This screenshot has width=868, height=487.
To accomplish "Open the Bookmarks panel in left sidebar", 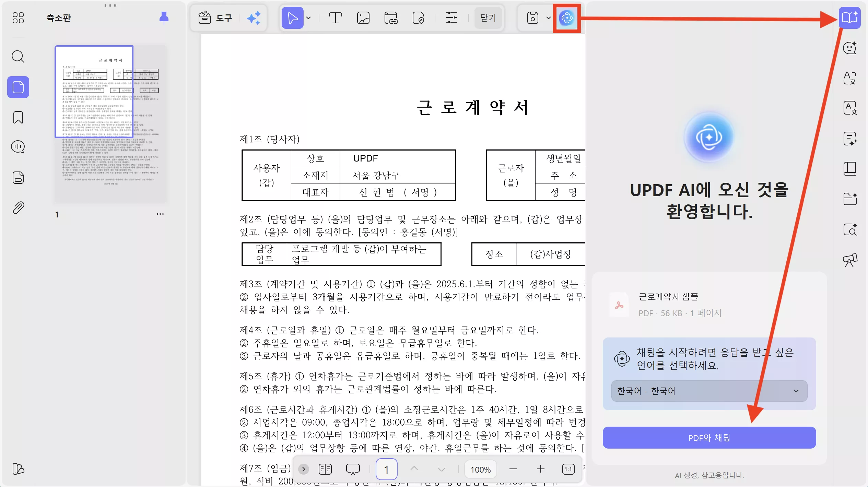I will pyautogui.click(x=18, y=118).
